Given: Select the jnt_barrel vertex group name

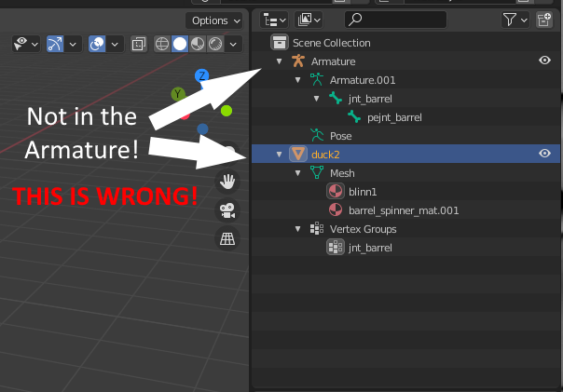Looking at the screenshot, I should click(370, 249).
